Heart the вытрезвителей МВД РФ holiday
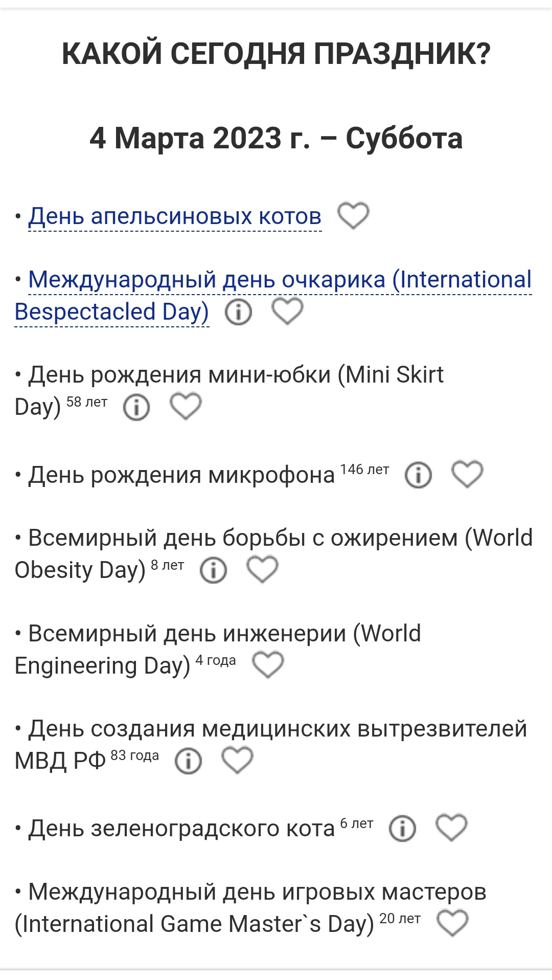Screen dimensions: 552x980 [237, 760]
